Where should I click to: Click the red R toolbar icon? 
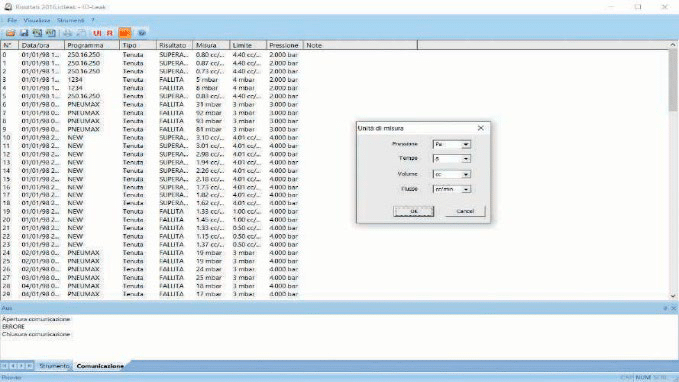[110, 33]
